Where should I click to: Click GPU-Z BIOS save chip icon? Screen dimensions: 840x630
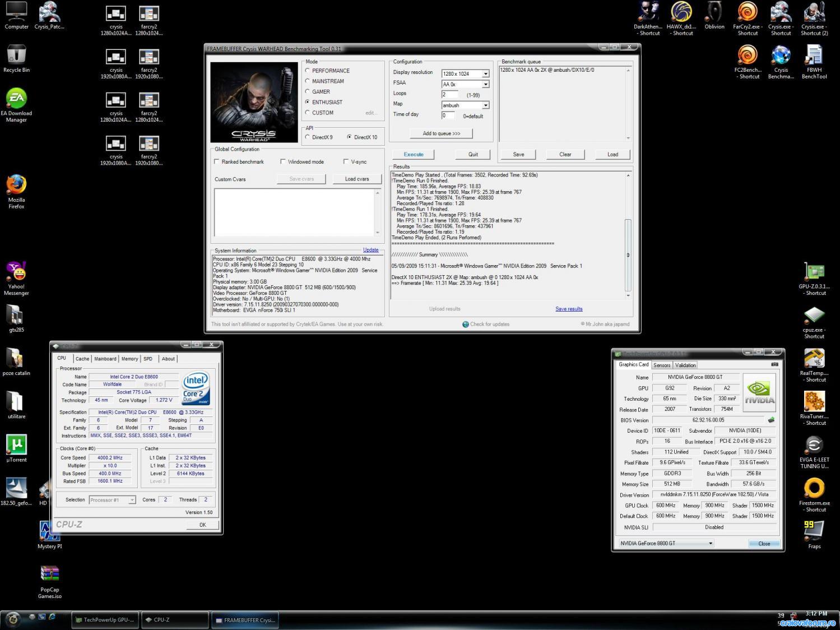(772, 420)
